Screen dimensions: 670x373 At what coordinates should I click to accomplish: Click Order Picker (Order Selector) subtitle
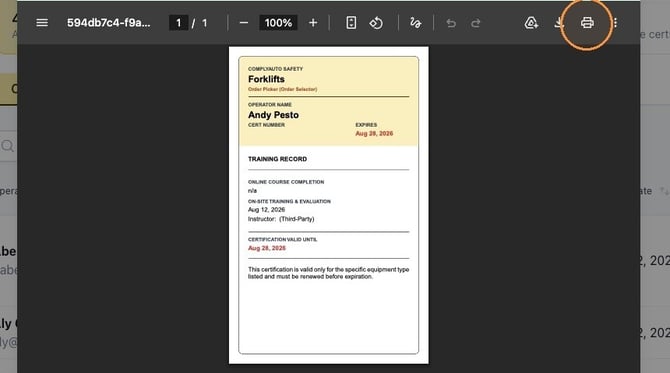[282, 89]
